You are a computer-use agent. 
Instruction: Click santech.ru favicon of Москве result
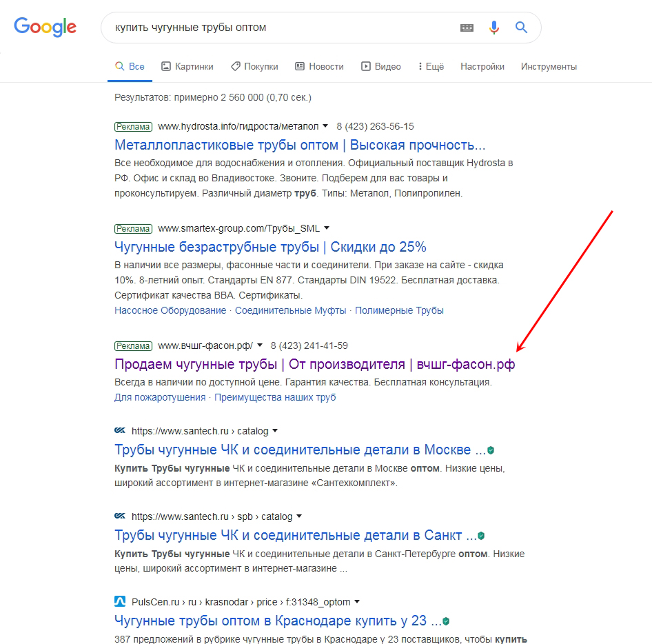click(120, 430)
